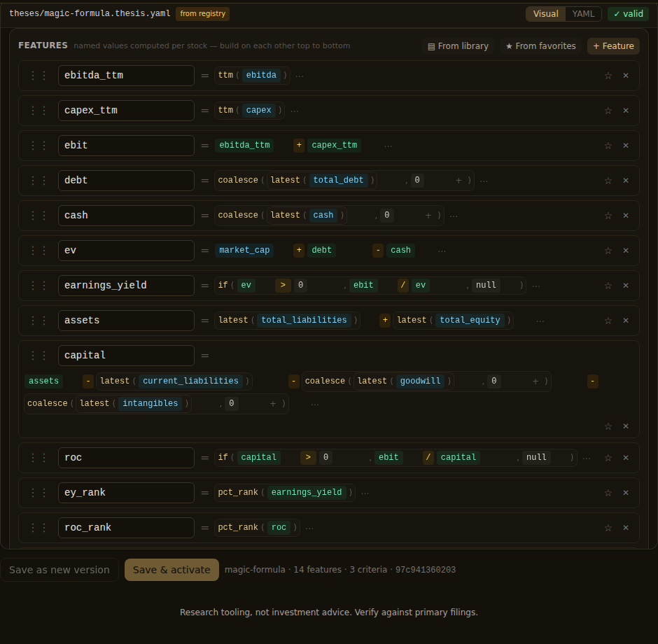The height and width of the screenshot is (644, 658).
Task: Select the market_cap token in ev
Action: coord(244,250)
